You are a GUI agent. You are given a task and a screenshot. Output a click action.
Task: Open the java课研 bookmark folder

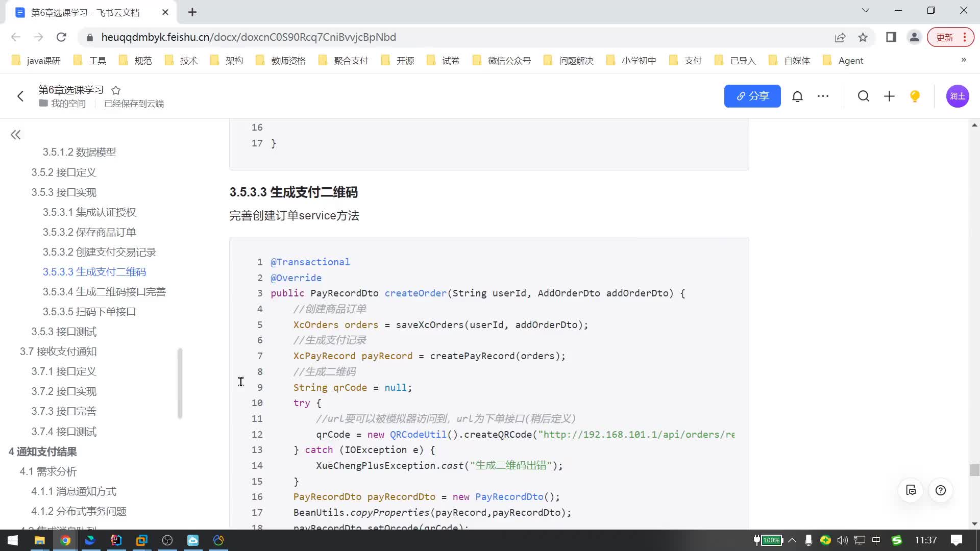pyautogui.click(x=36, y=61)
